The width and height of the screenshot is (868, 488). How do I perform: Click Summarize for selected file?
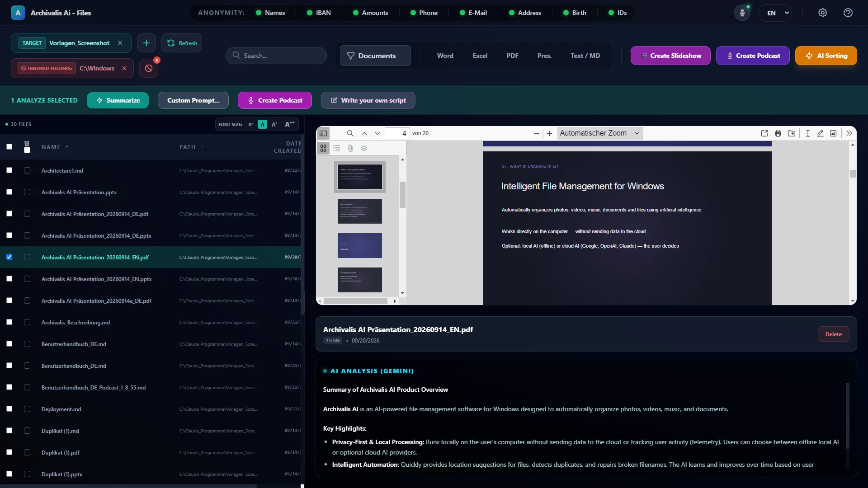point(118,100)
